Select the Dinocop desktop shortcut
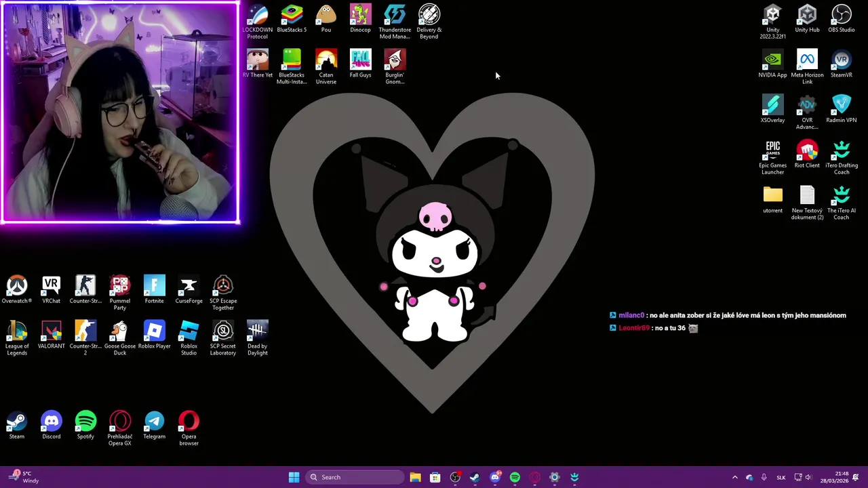This screenshot has width=868, height=488. pyautogui.click(x=360, y=19)
